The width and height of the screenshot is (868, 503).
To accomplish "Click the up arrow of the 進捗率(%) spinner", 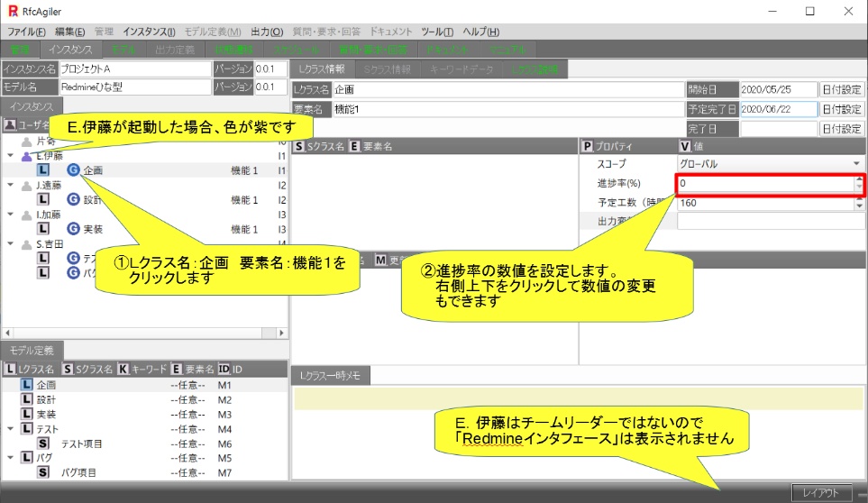I will [x=859, y=179].
